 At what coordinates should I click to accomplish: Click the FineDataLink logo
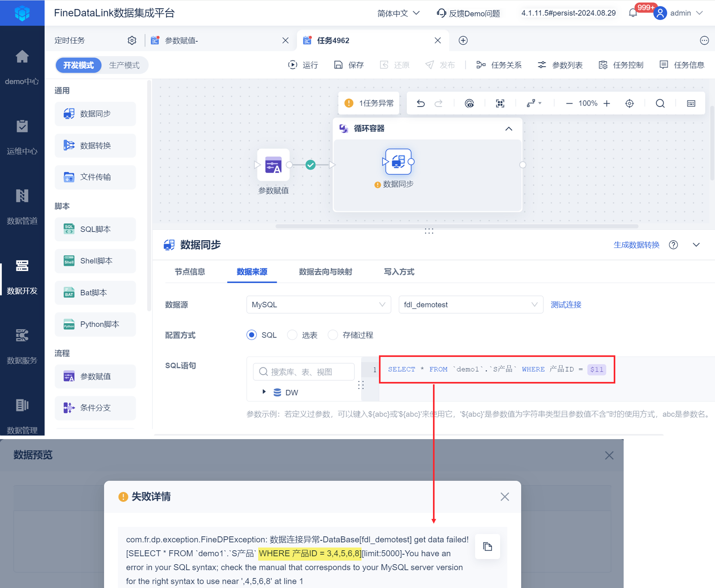pyautogui.click(x=22, y=13)
